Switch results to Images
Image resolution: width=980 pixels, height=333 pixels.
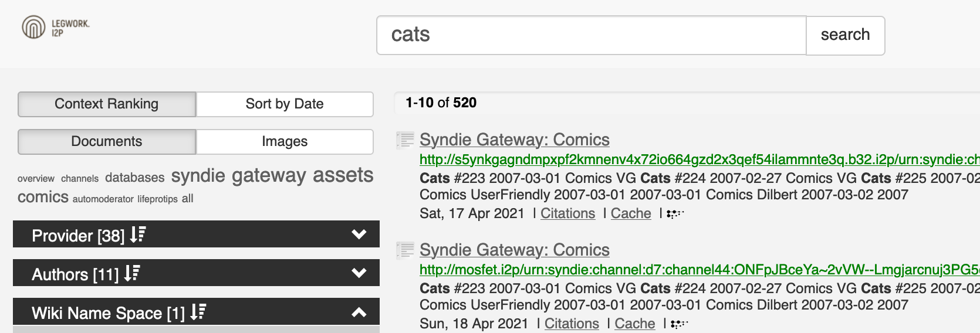(285, 142)
